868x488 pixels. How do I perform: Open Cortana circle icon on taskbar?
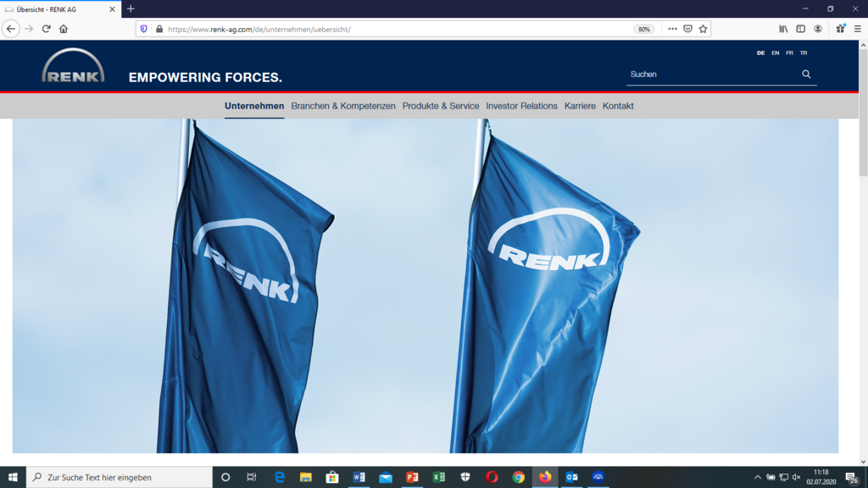coord(225,477)
